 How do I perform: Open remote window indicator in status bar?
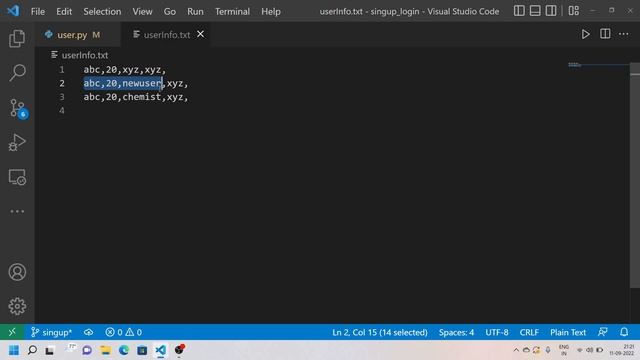pos(12,332)
